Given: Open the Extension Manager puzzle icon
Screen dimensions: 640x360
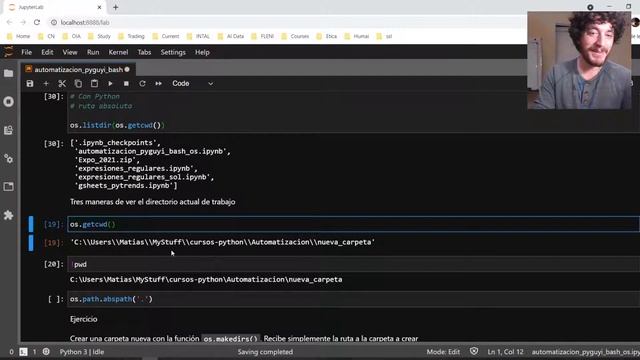Looking at the screenshot, I should pyautogui.click(x=8, y=215).
